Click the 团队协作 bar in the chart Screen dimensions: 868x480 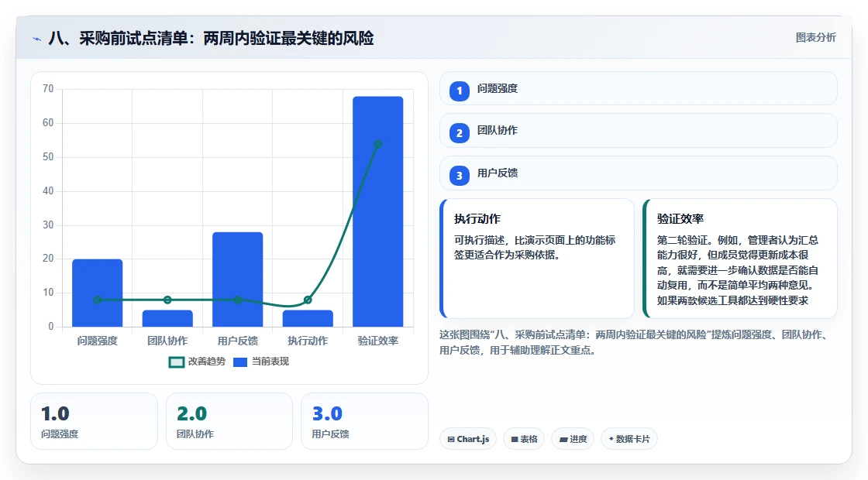click(167, 318)
